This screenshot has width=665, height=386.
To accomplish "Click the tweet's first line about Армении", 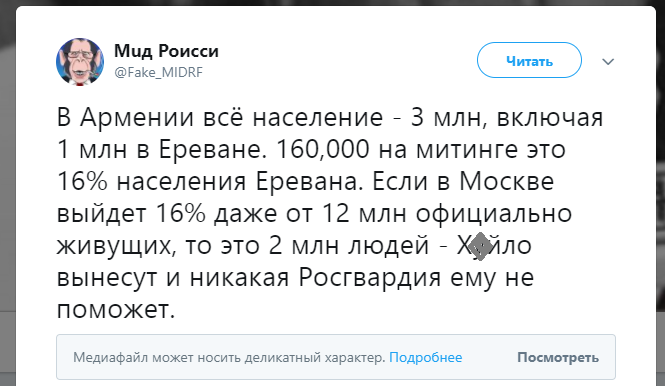I will [x=330, y=117].
